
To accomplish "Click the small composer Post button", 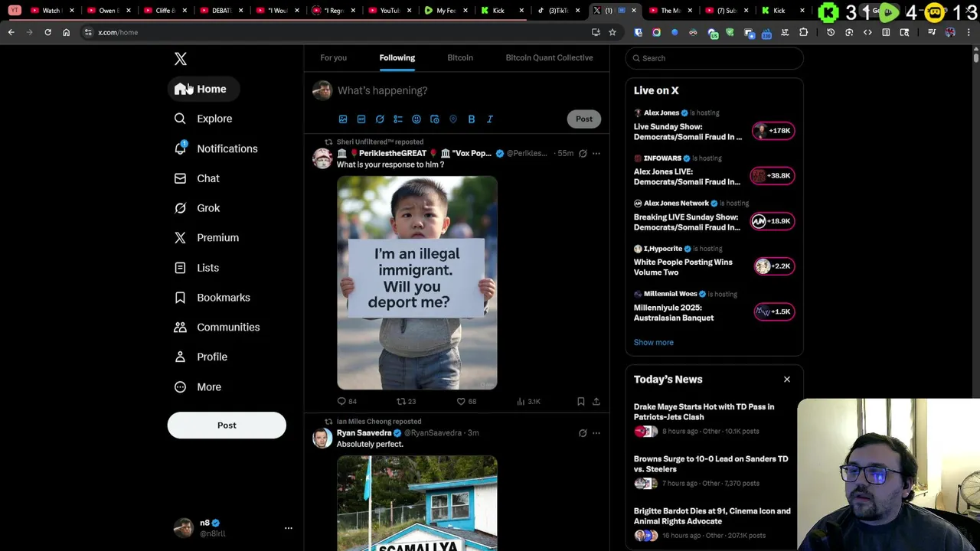I will coord(584,119).
